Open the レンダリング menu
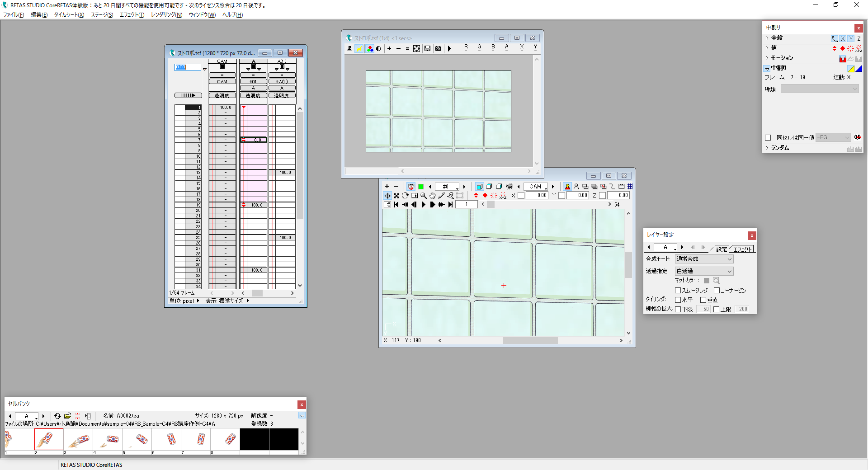Viewport: 868px width, 470px height. pos(166,15)
